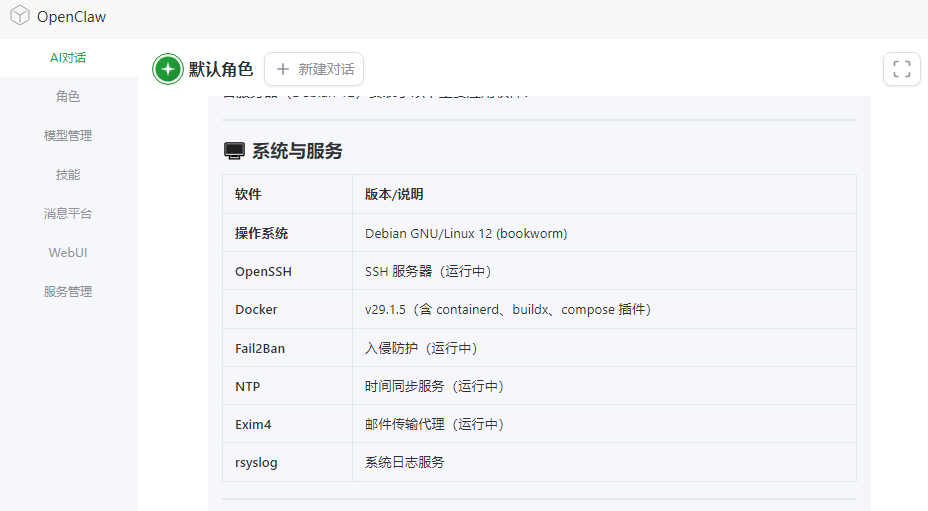Click the OpenClaw title text
The height and width of the screenshot is (511, 928).
[72, 17]
